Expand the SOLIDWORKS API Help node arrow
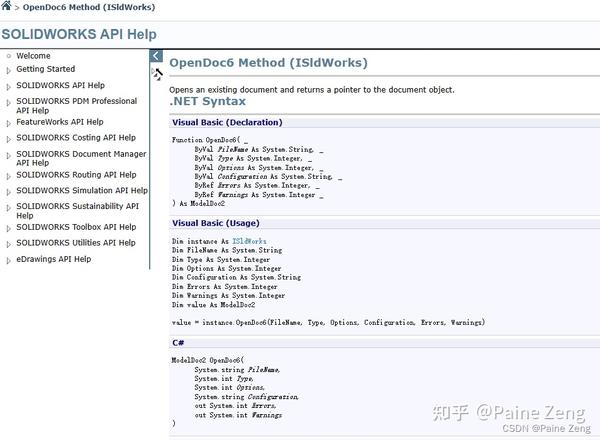 8,87
